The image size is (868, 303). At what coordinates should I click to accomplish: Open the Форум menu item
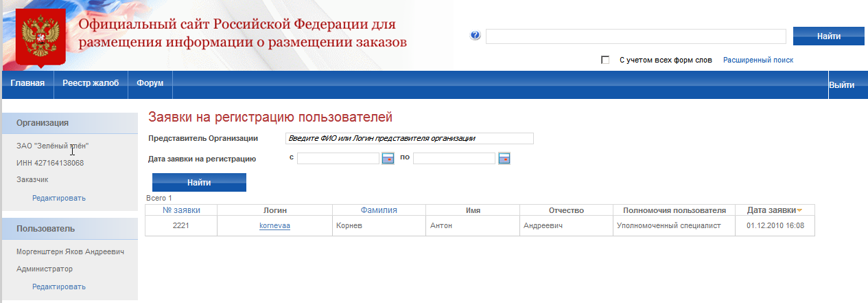pyautogui.click(x=150, y=84)
